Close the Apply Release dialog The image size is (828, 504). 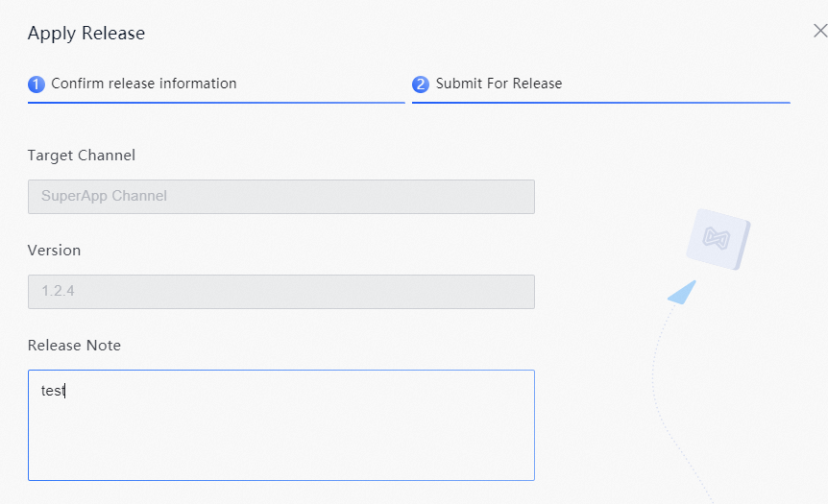[x=820, y=31]
